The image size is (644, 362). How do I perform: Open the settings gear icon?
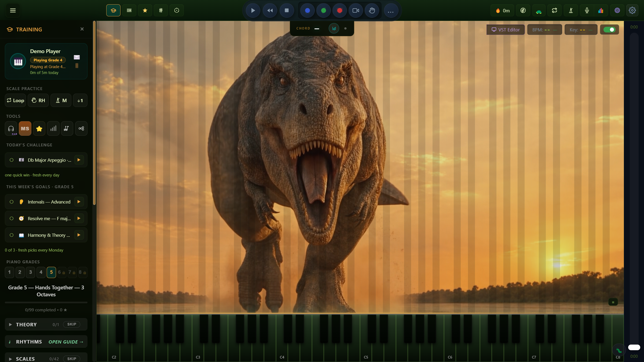pos(632,10)
